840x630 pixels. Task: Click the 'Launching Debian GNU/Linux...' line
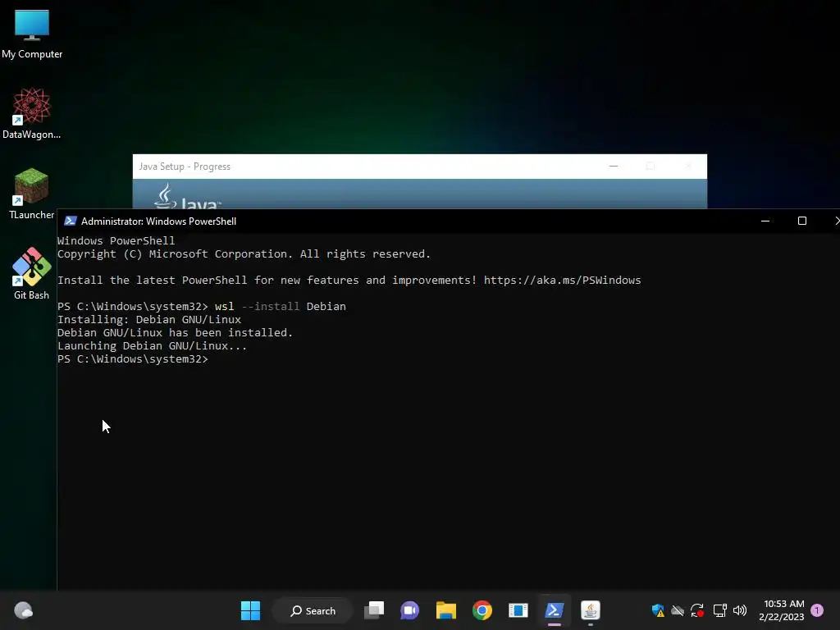[x=152, y=345]
